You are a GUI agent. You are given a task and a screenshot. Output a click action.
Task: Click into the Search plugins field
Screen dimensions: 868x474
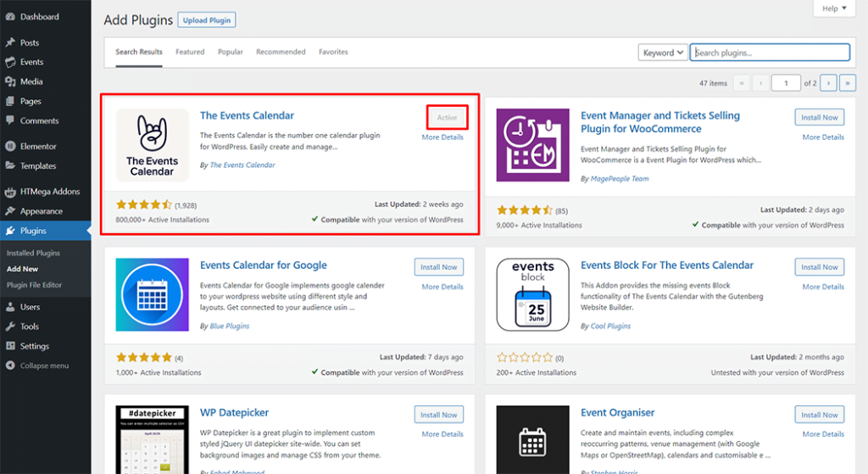770,53
